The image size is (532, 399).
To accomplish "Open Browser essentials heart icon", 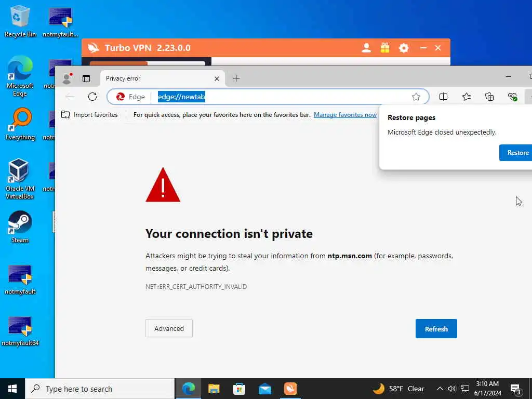I will point(512,97).
